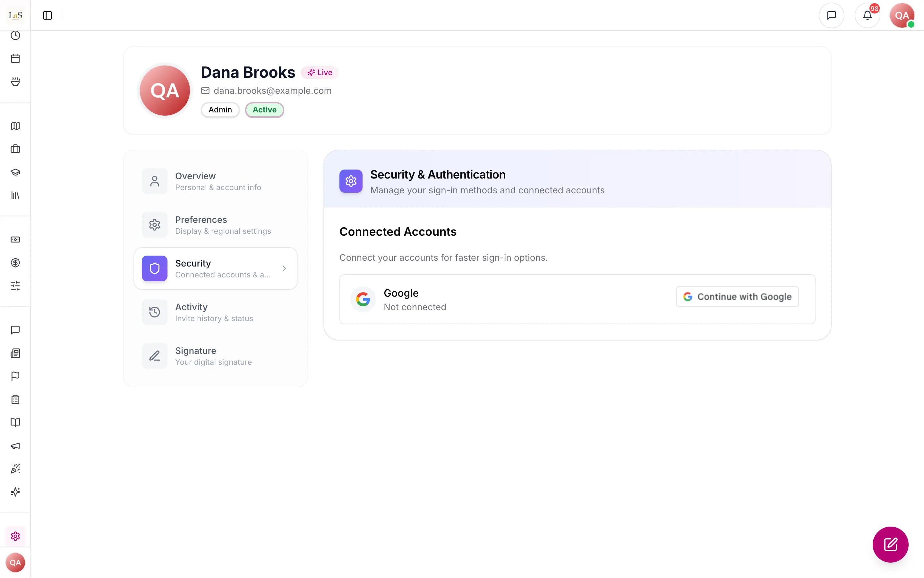Open the flag sidebar icon

(15, 376)
